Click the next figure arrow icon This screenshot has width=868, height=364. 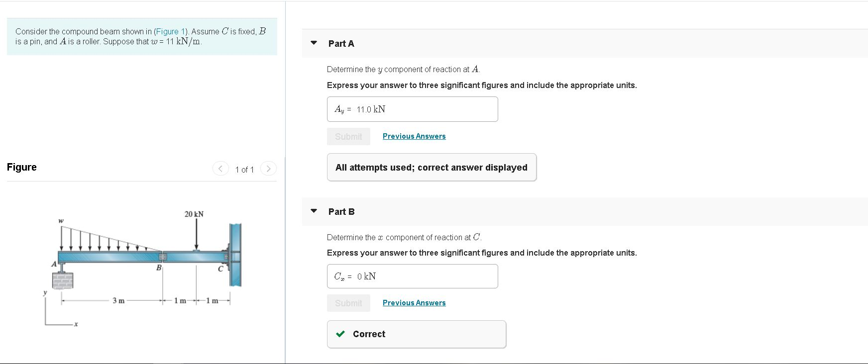(268, 169)
